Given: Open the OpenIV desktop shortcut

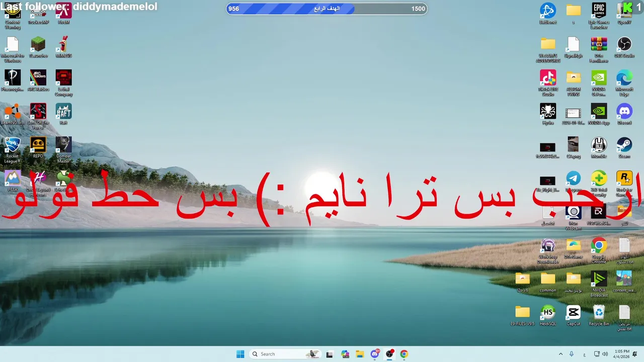Looking at the screenshot, I should point(624,14).
